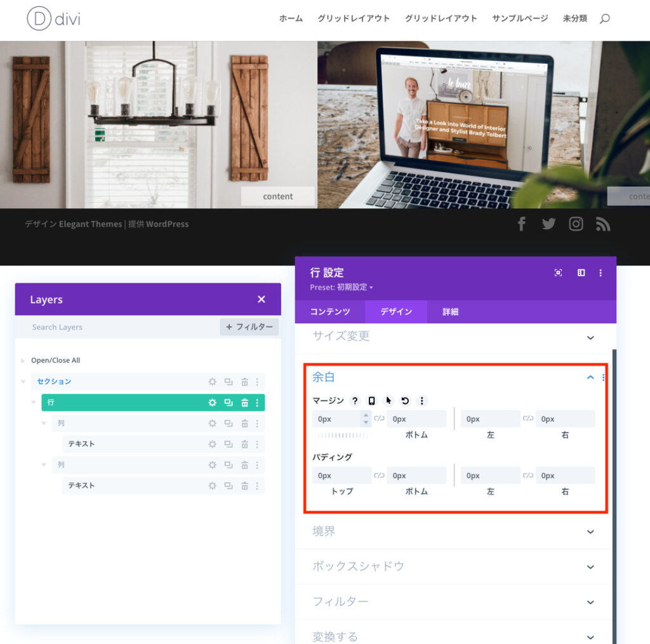650x644 pixels.
Task: Switch to the コンテンツ tab
Action: click(330, 312)
